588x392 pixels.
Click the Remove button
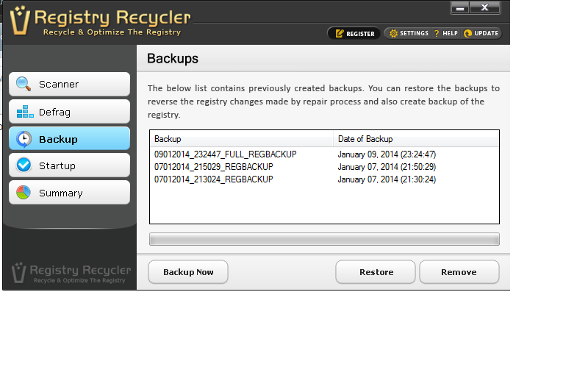pyautogui.click(x=459, y=272)
